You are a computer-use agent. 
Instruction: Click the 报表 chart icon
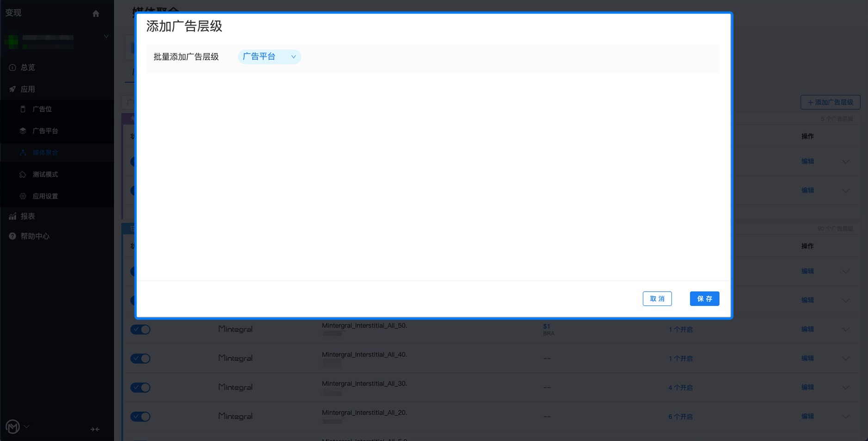[12, 216]
